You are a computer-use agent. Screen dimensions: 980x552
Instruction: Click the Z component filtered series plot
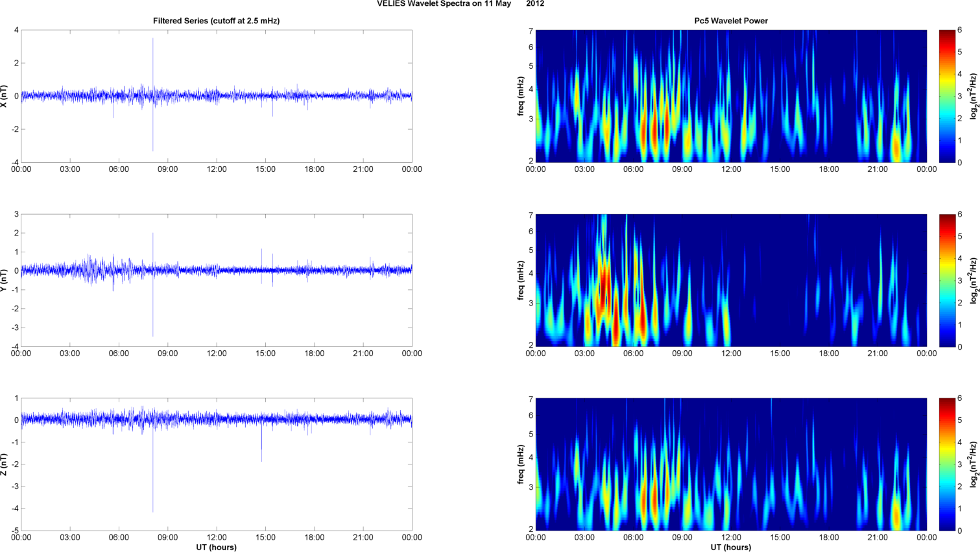pyautogui.click(x=217, y=464)
